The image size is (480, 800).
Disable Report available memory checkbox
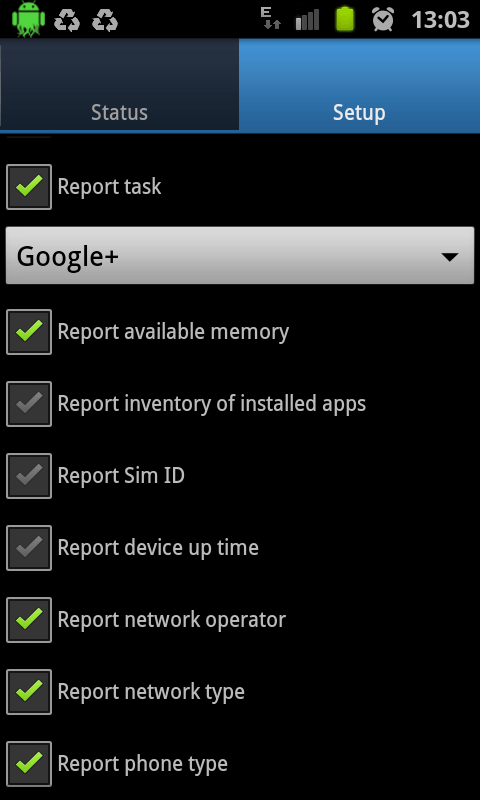click(x=29, y=332)
